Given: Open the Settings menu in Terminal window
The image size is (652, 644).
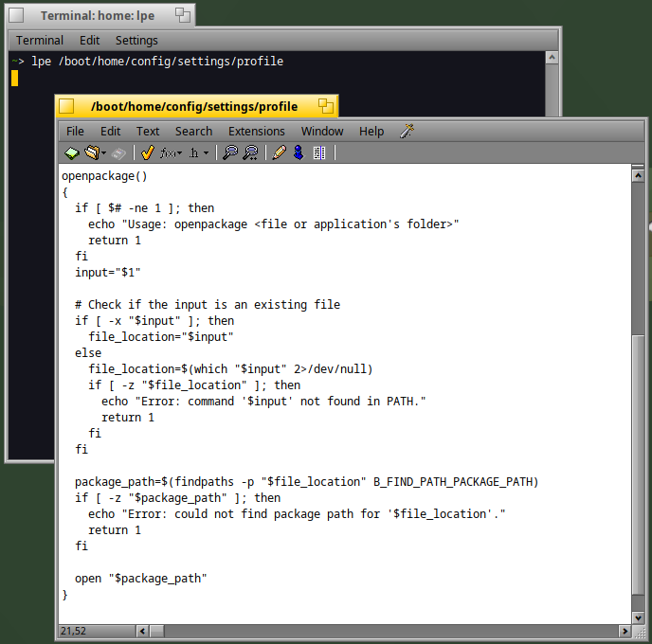Looking at the screenshot, I should click(136, 41).
